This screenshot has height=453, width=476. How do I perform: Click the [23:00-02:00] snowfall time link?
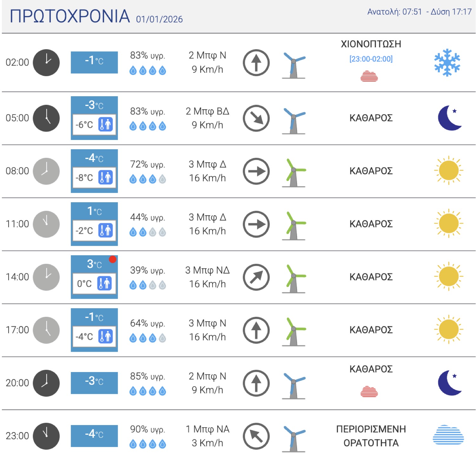[371, 59]
